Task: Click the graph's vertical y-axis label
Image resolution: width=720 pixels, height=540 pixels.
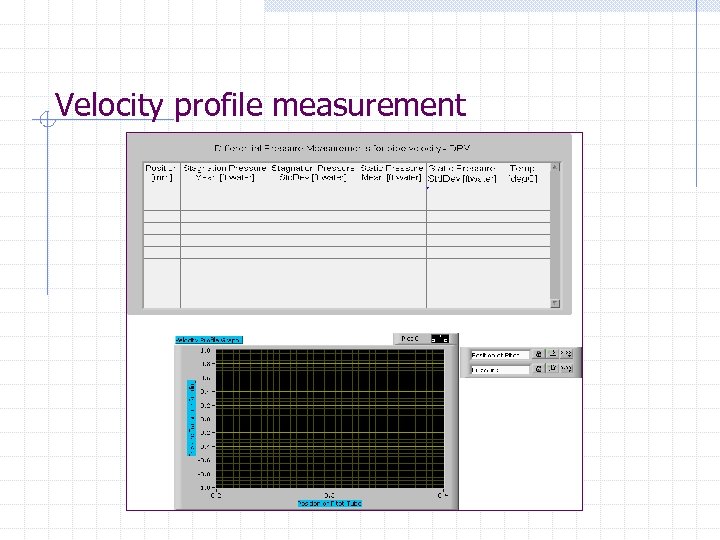Action: point(191,418)
